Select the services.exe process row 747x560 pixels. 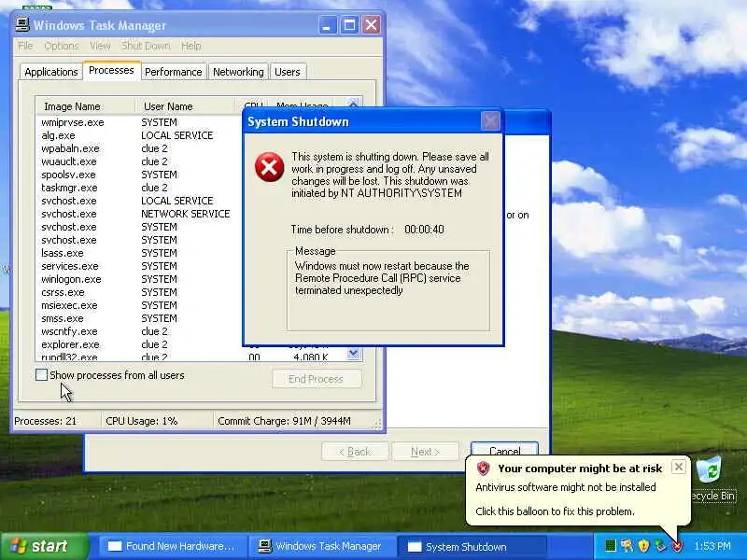pos(138,266)
